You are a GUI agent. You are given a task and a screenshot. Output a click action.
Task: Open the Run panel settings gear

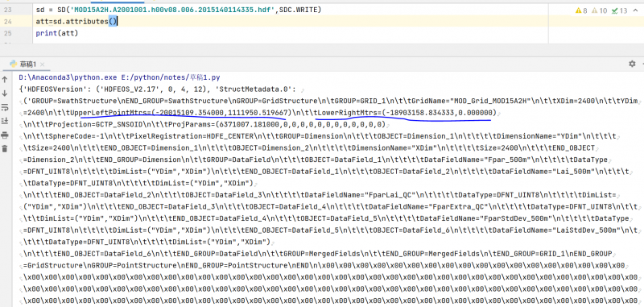(632, 64)
